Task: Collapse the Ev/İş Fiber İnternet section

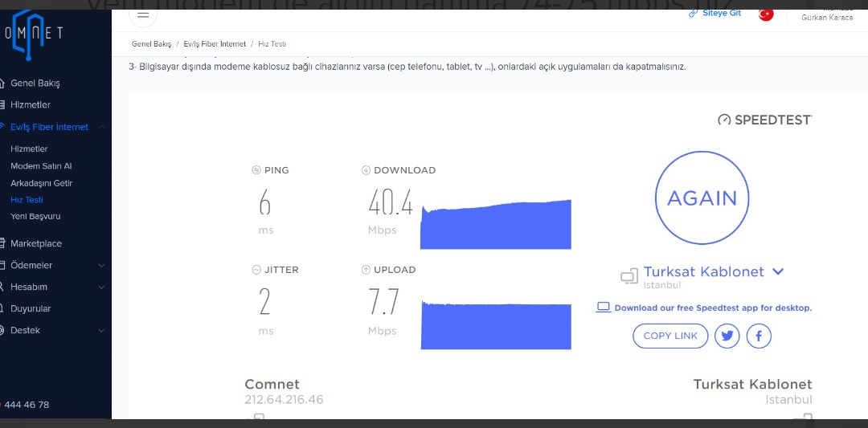Action: 102,127
